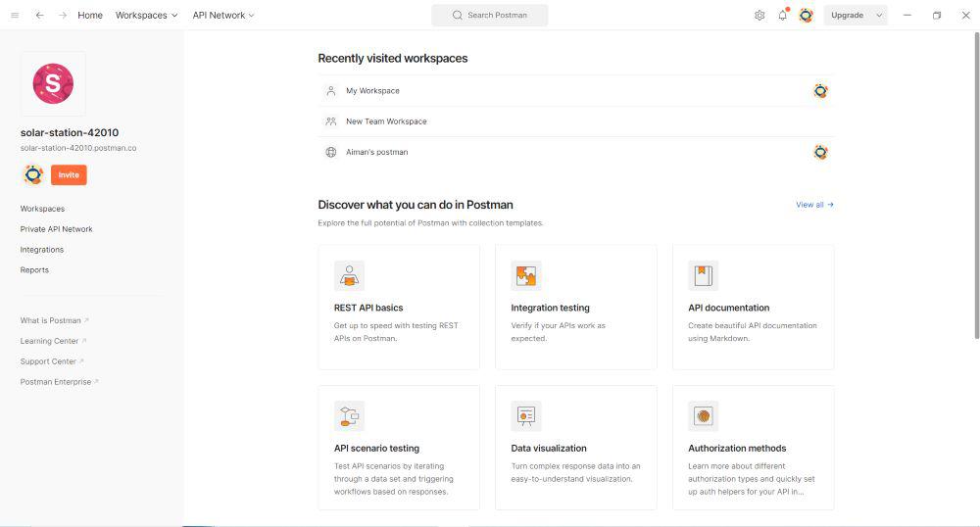Follow the View all link
Screen dimensions: 980x527
point(814,205)
